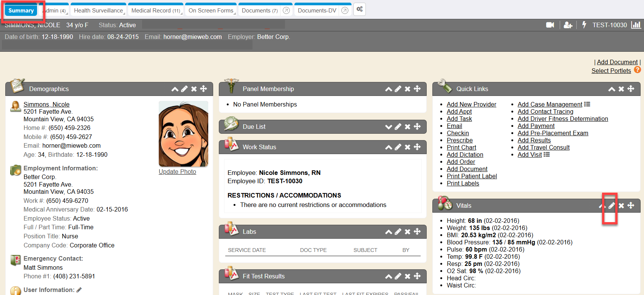The width and height of the screenshot is (644, 295).
Task: Click the Update Photo link
Action: pos(177,171)
